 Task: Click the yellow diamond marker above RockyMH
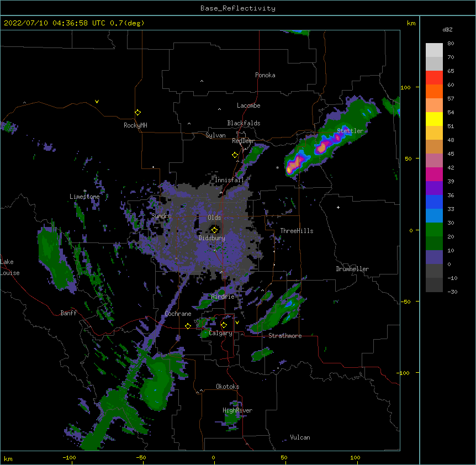[x=137, y=113]
